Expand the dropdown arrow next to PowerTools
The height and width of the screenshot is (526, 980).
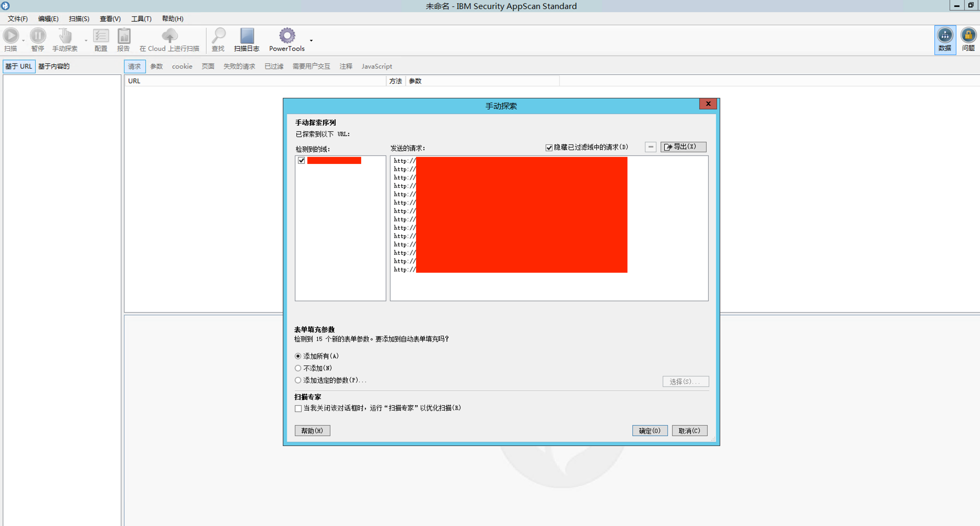click(311, 40)
